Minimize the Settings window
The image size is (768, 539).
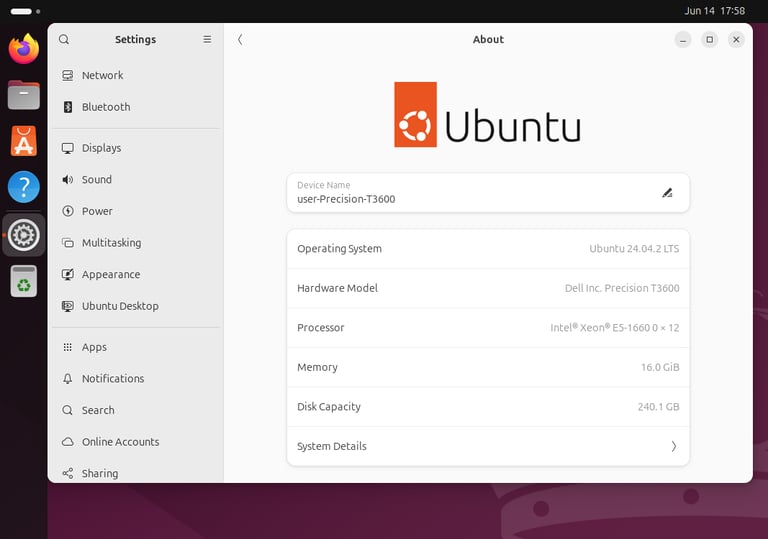click(683, 40)
